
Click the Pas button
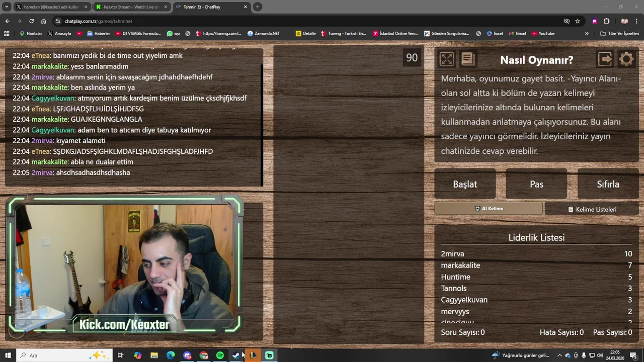click(x=536, y=184)
